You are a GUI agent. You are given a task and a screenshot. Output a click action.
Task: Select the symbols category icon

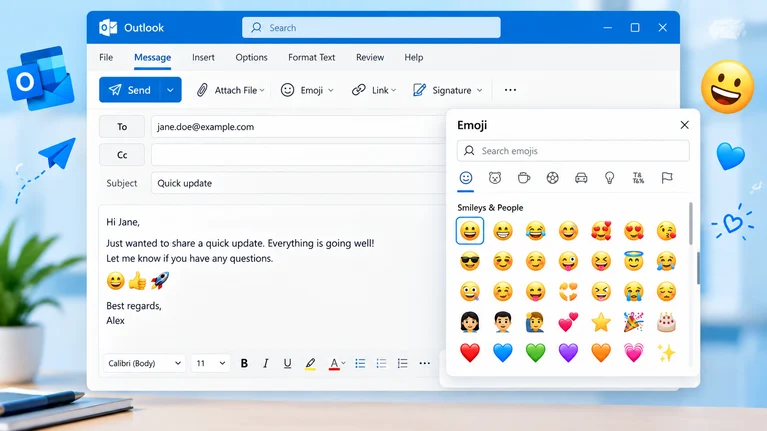(x=638, y=178)
